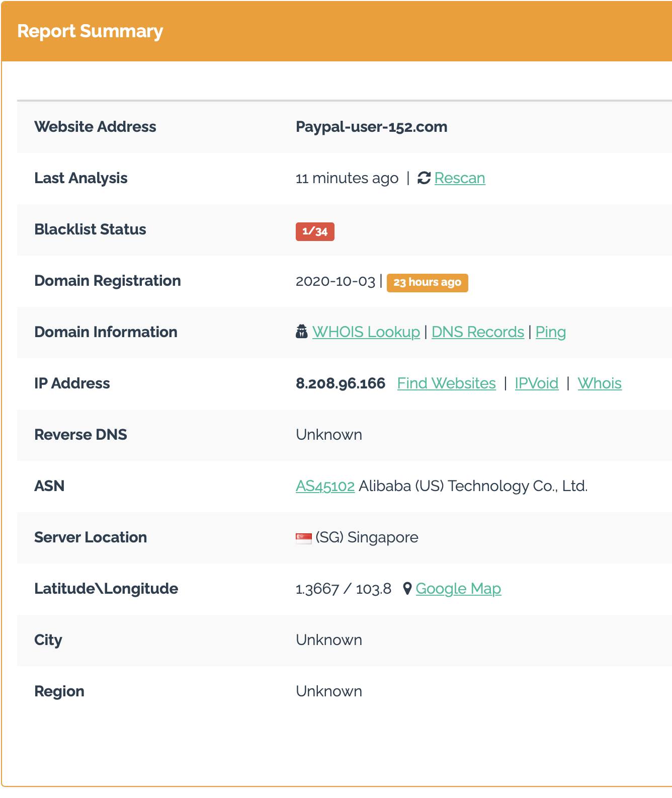
Task: Open the WHOIS Lookup link
Action: tap(366, 332)
